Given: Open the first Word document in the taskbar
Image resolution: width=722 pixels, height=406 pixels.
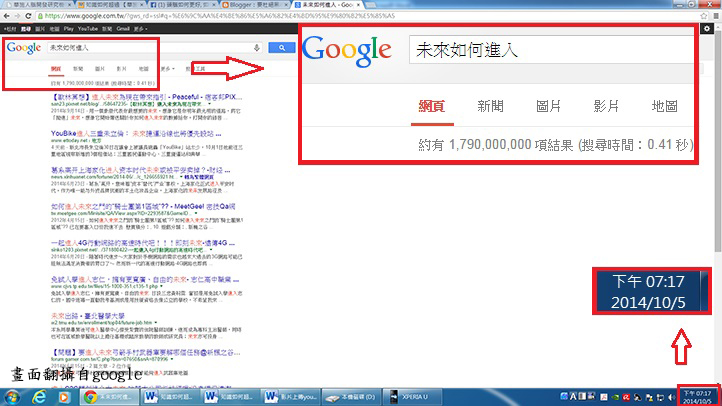Looking at the screenshot, I should [170, 397].
